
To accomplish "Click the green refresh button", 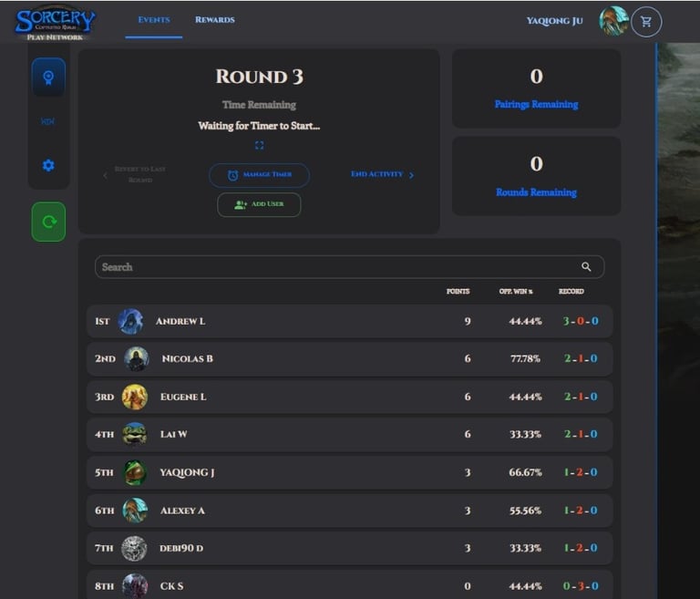I will tap(48, 222).
